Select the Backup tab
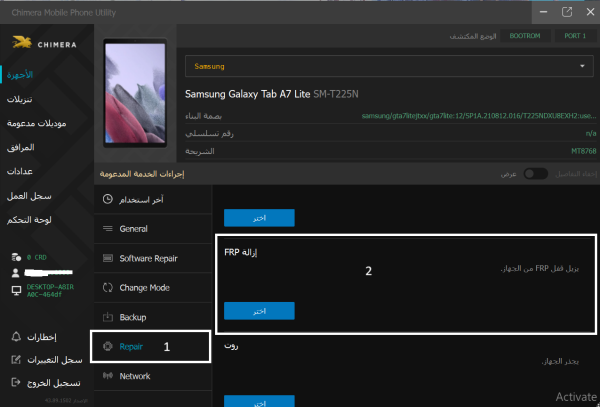Screen dimensions: 600x407 coord(153,317)
